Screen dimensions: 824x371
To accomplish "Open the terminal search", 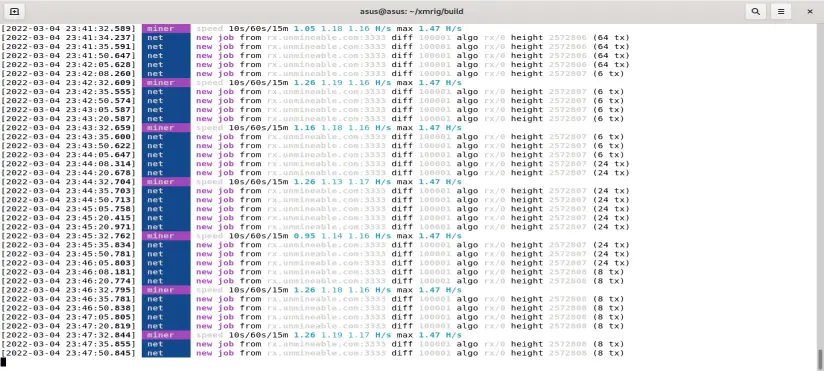I will click(756, 11).
